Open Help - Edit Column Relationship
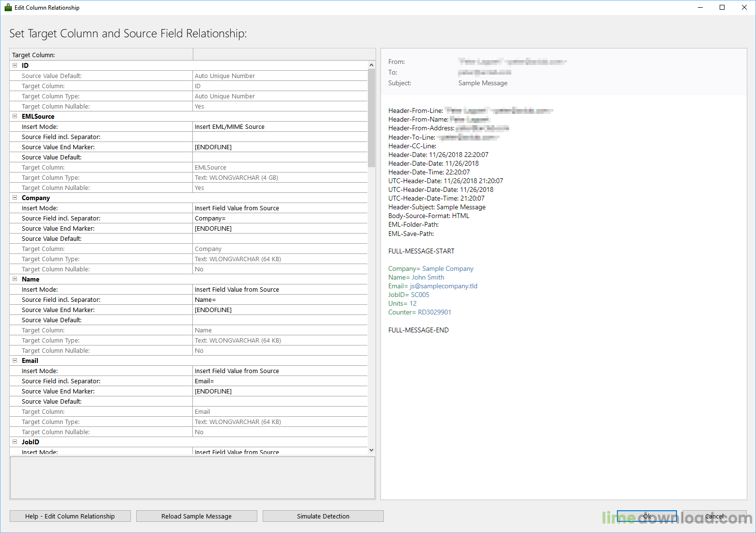Screen dimensions: 756x533 tap(70, 516)
